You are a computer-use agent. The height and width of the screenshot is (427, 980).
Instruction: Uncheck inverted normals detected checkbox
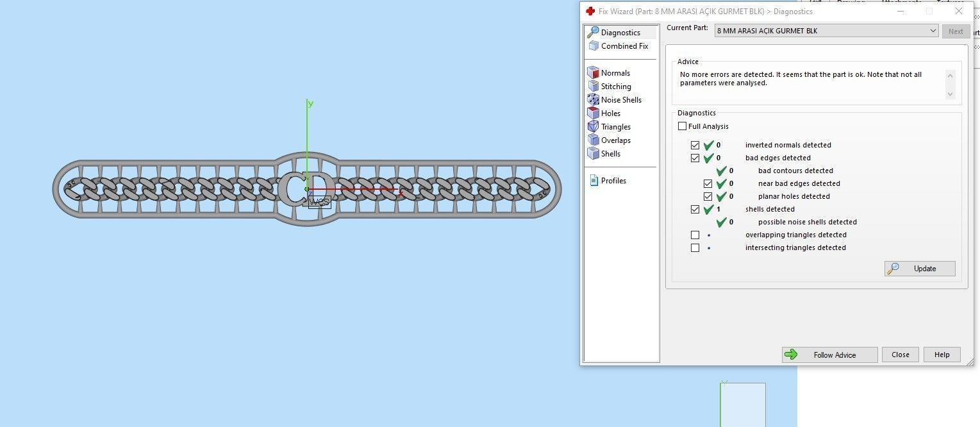[x=695, y=145]
